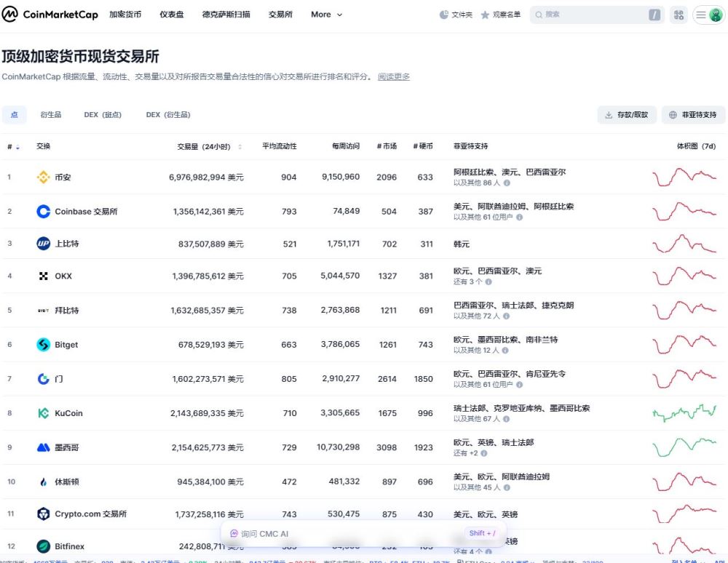Viewport: 728px width, 563px height.
Task: Click the 拜比特 Bybit logo
Action: [43, 311]
